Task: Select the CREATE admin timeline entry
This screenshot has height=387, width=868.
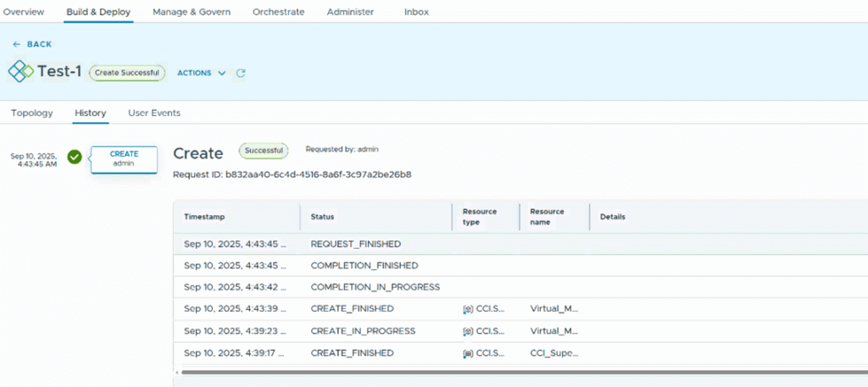Action: (x=124, y=158)
